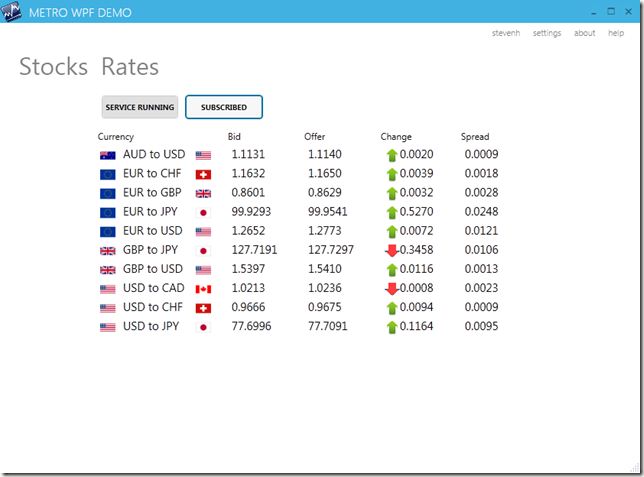Click the window resize grip

635,468
